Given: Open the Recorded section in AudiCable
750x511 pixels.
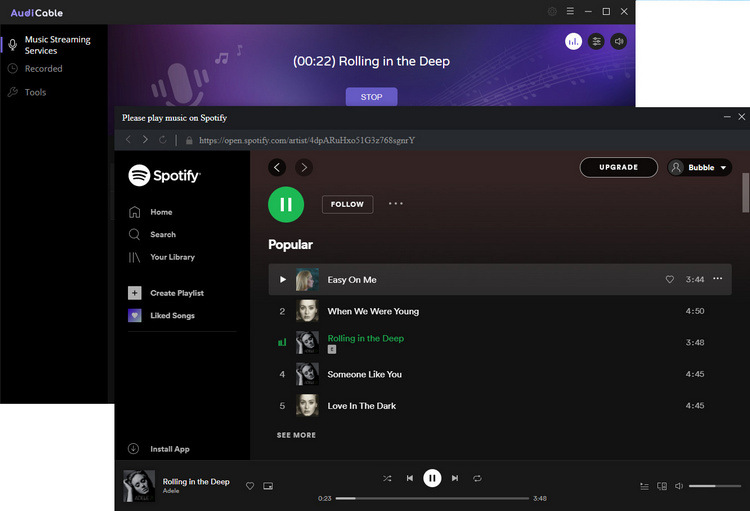Looking at the screenshot, I should pos(43,68).
